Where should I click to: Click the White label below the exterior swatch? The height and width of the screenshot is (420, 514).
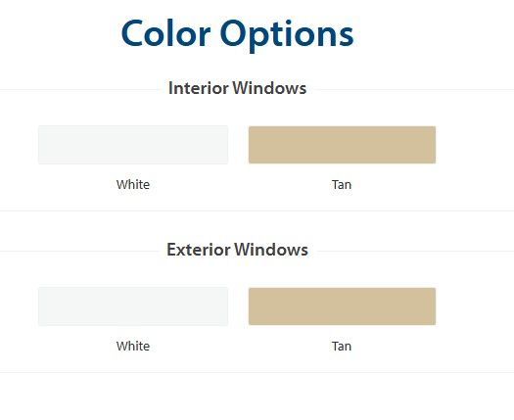pos(133,347)
